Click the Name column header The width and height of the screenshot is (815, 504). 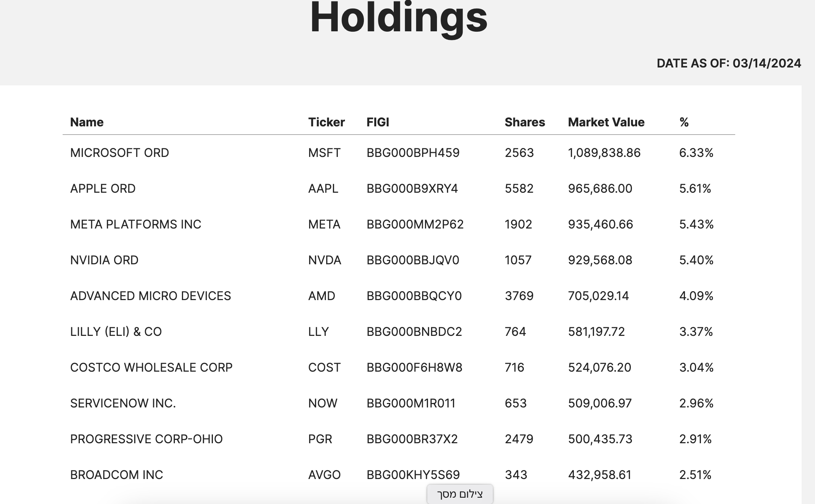coord(87,122)
